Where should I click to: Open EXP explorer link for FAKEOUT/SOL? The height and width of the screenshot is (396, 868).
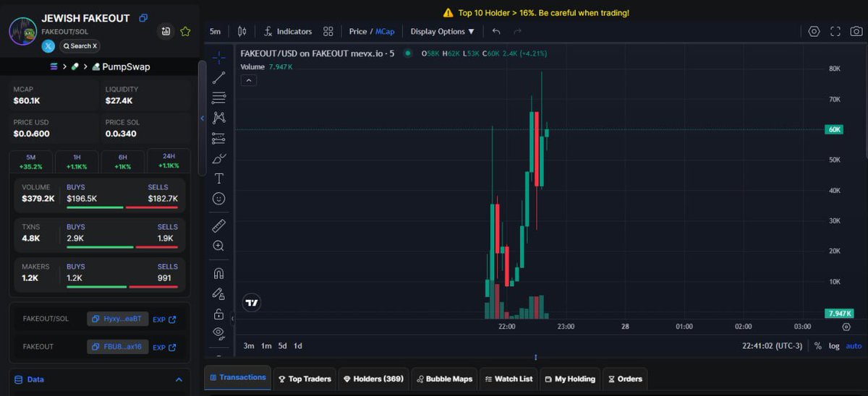(164, 319)
